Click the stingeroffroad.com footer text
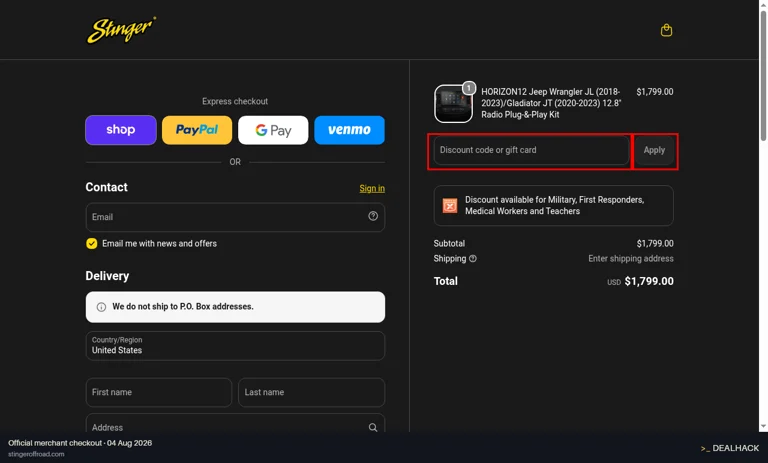 (x=36, y=454)
